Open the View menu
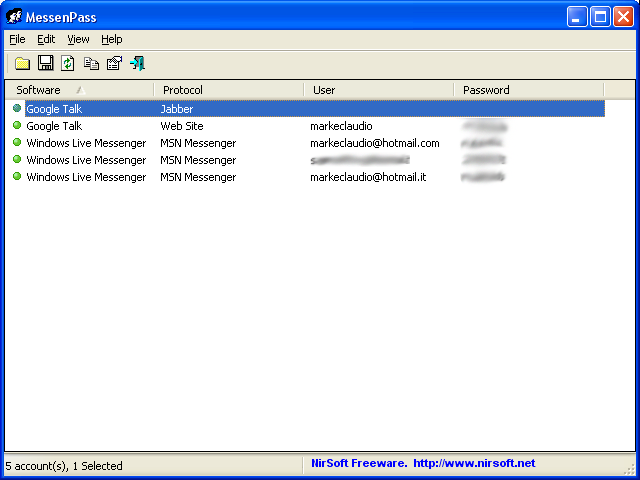This screenshot has height=480, width=640. pyautogui.click(x=78, y=39)
